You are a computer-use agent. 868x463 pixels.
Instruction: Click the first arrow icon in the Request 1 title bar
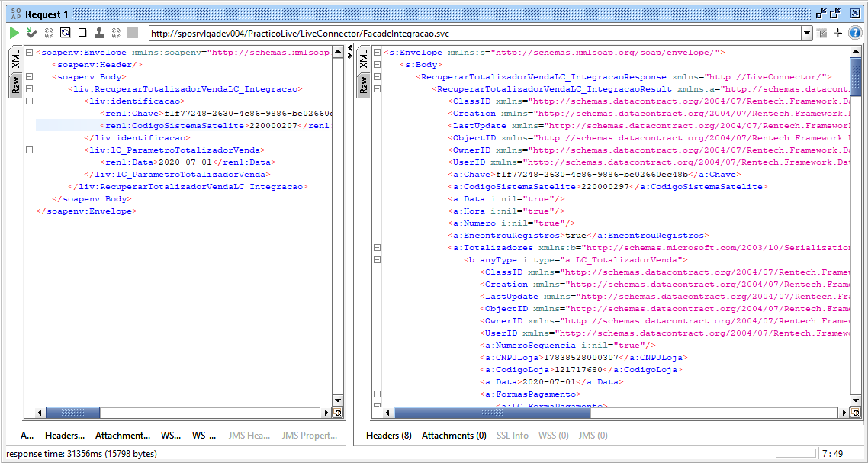(x=821, y=14)
